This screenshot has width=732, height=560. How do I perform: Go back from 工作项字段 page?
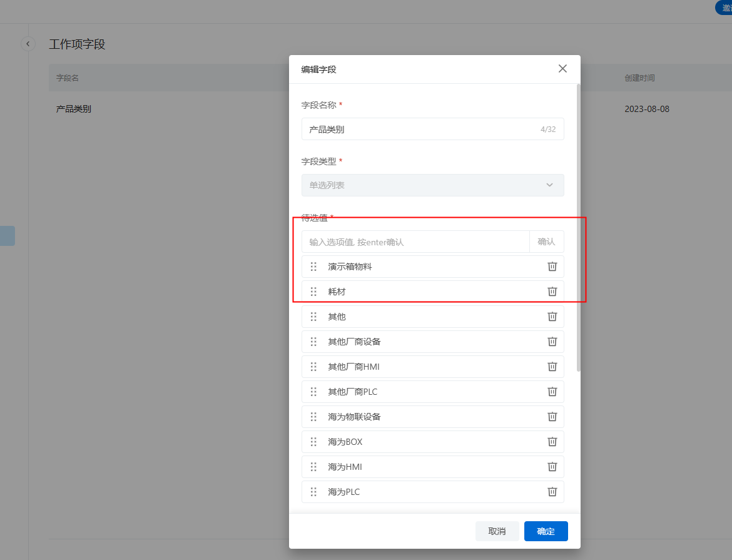(28, 44)
